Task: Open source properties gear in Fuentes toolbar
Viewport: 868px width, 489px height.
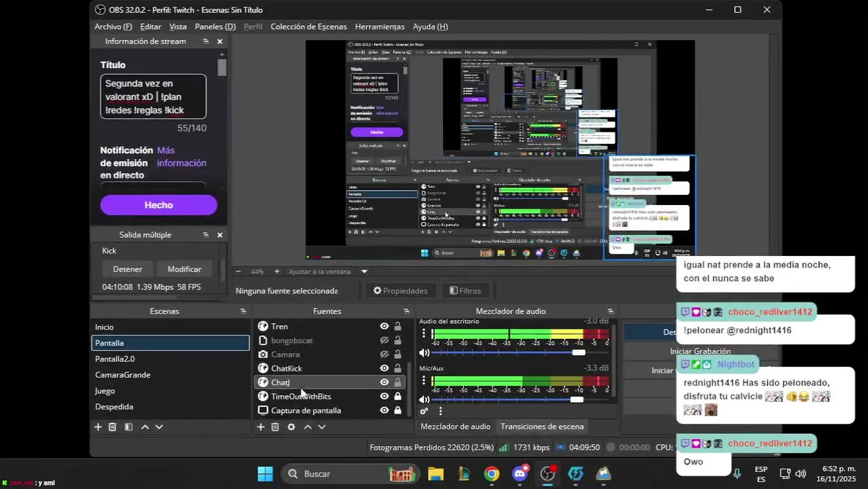Action: click(291, 427)
